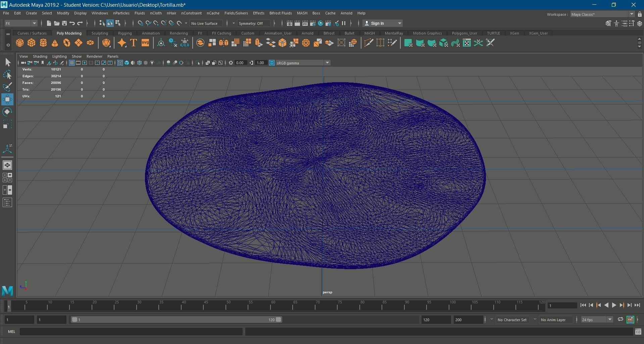The image size is (644, 344).
Task: Toggle use all lights in the viewport
Action: click(152, 63)
